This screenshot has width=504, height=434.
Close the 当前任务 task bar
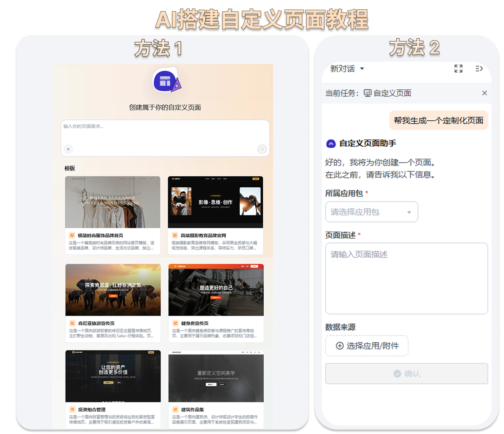[484, 93]
